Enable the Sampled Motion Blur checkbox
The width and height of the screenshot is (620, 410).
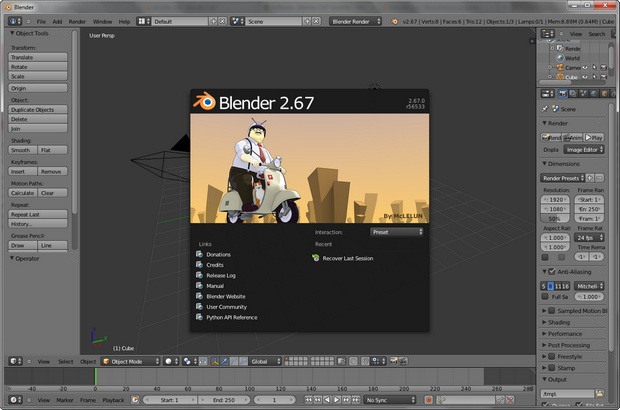pos(552,311)
